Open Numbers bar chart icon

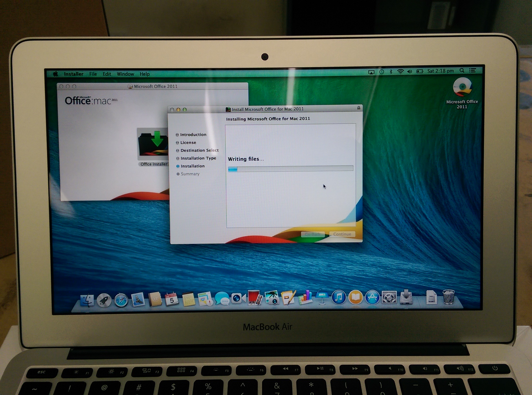(x=305, y=297)
